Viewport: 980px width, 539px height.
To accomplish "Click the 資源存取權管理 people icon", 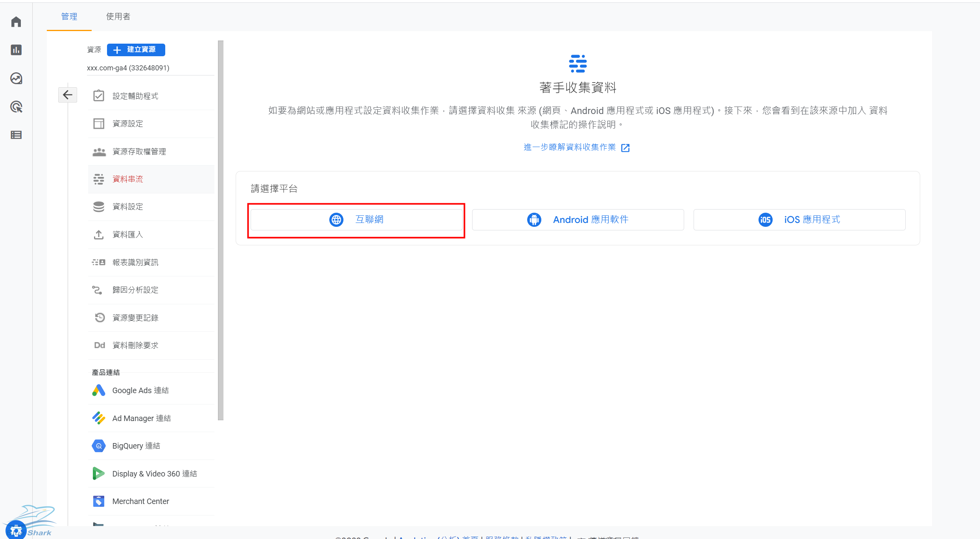I will 99,151.
